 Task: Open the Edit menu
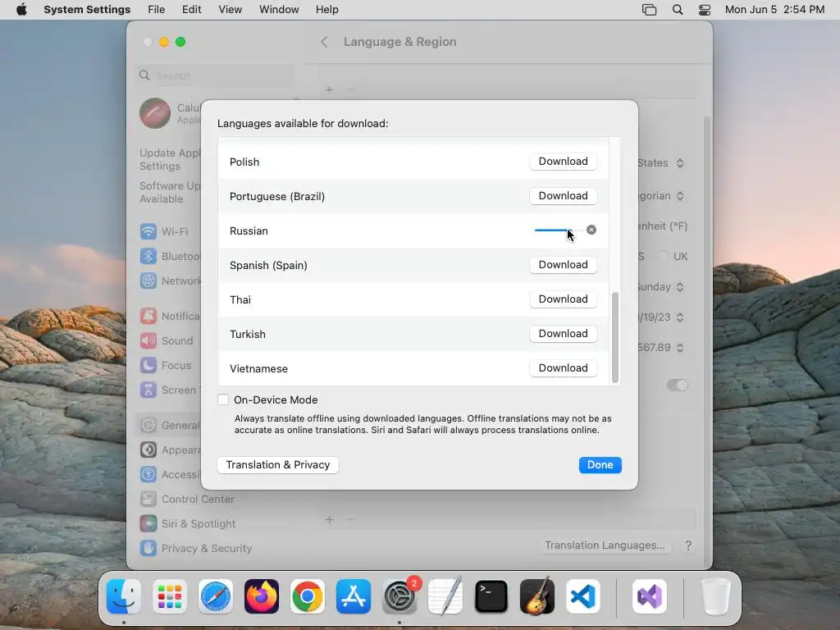click(192, 10)
